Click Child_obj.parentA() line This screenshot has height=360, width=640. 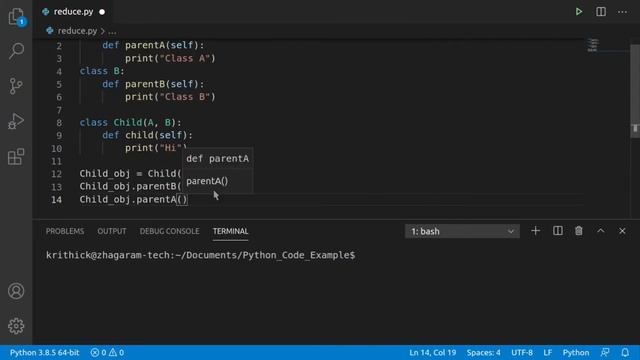(x=133, y=200)
